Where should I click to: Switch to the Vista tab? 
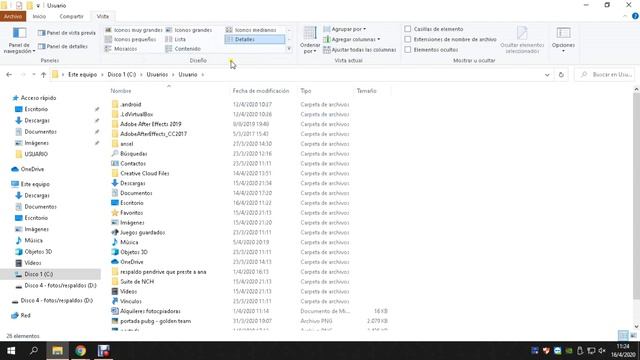tap(102, 16)
